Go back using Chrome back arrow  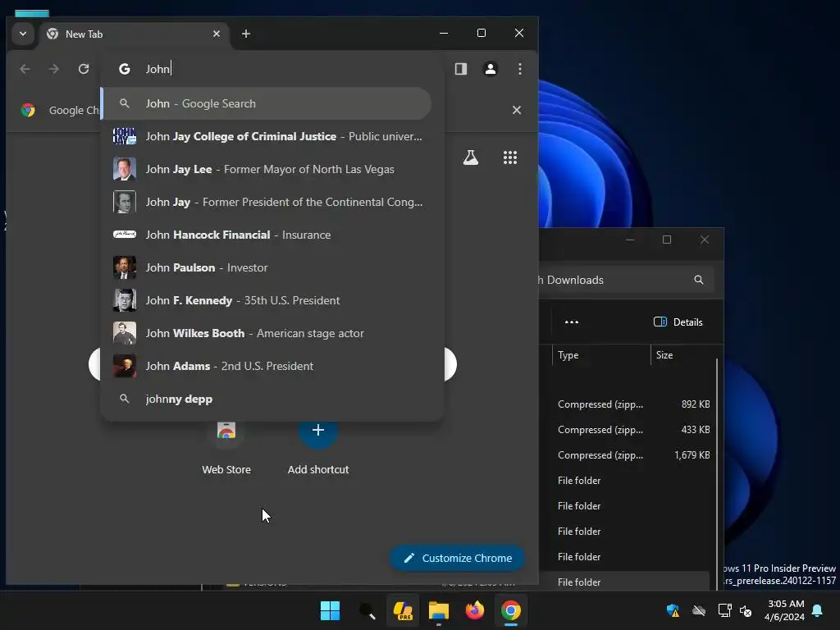(25, 69)
